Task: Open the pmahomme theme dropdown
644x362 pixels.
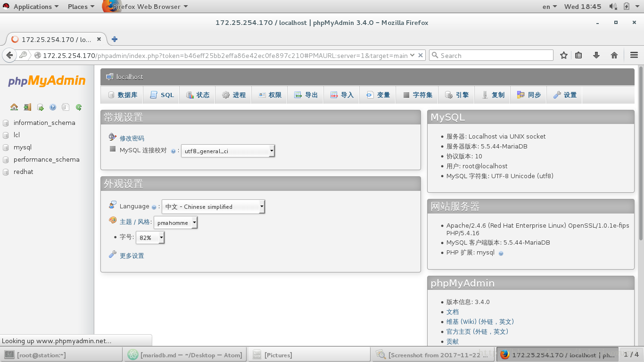Action: 175,223
